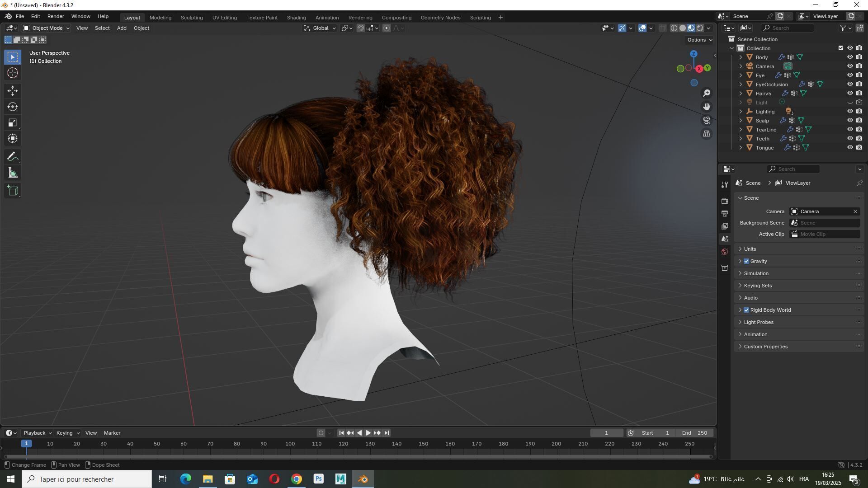This screenshot has width=868, height=488.
Task: Switch to the Geometry Nodes workspace tab
Action: [x=440, y=18]
